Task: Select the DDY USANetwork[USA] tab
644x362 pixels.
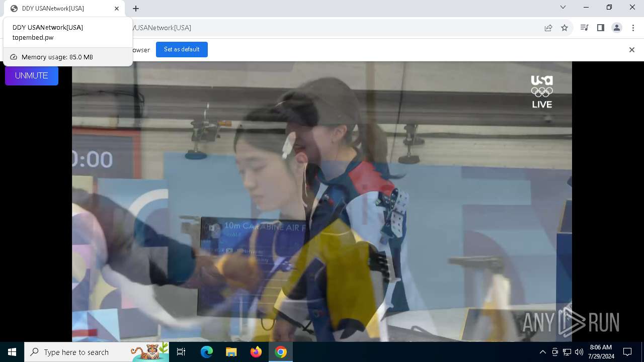Action: click(x=64, y=9)
